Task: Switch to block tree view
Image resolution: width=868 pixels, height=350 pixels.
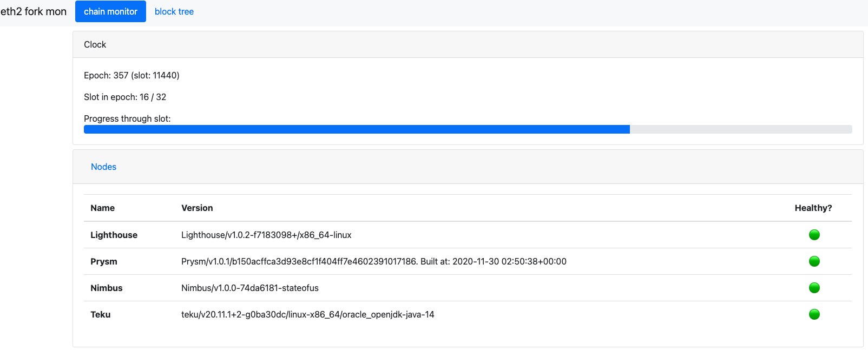Action: click(x=174, y=11)
